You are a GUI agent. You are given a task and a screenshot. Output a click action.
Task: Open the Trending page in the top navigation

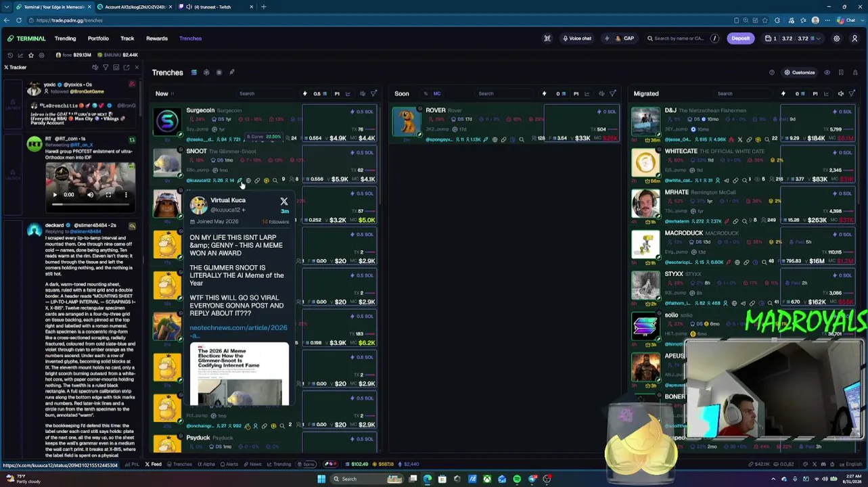tap(65, 39)
